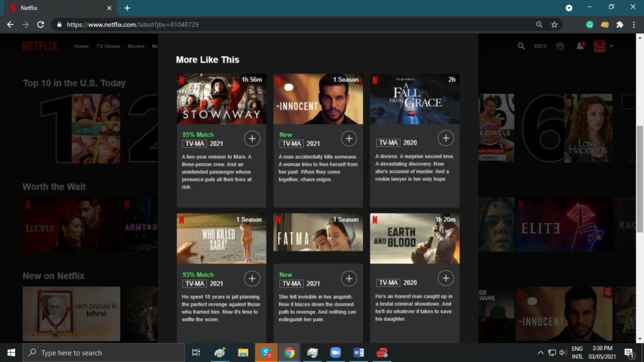Open Netflix search magnifier icon
The height and width of the screenshot is (362, 644).
coord(521,46)
